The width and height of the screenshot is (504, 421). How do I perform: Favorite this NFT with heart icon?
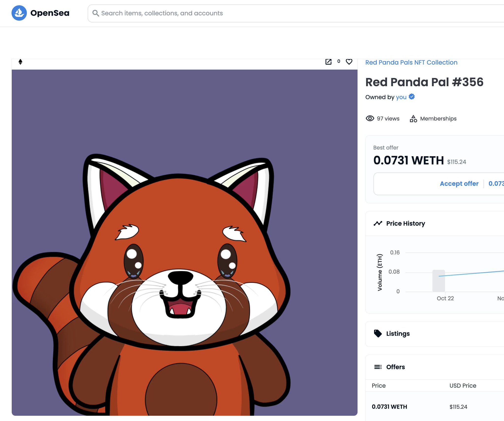pyautogui.click(x=349, y=62)
